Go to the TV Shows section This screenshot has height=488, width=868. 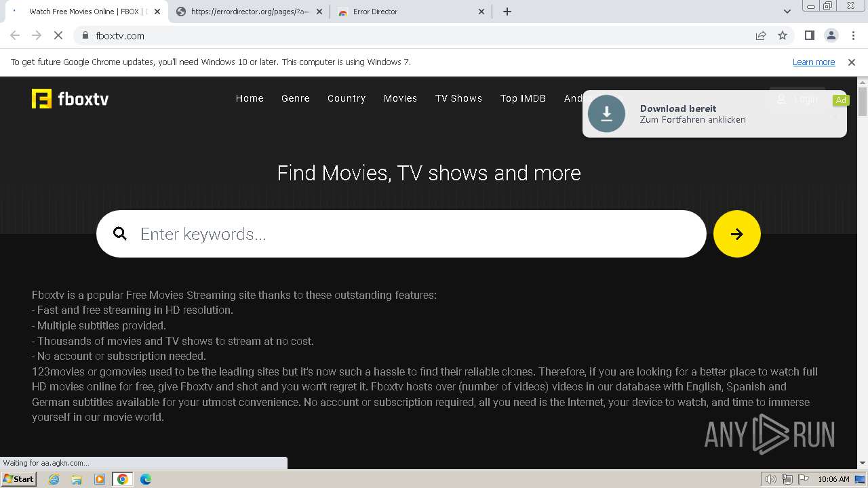pyautogui.click(x=458, y=98)
